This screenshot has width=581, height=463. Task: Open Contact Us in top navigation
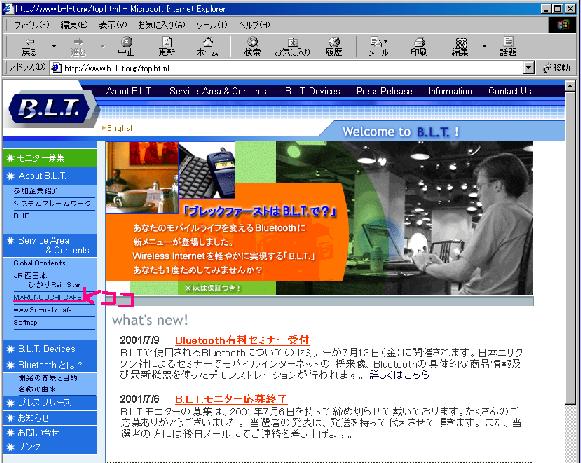509,91
